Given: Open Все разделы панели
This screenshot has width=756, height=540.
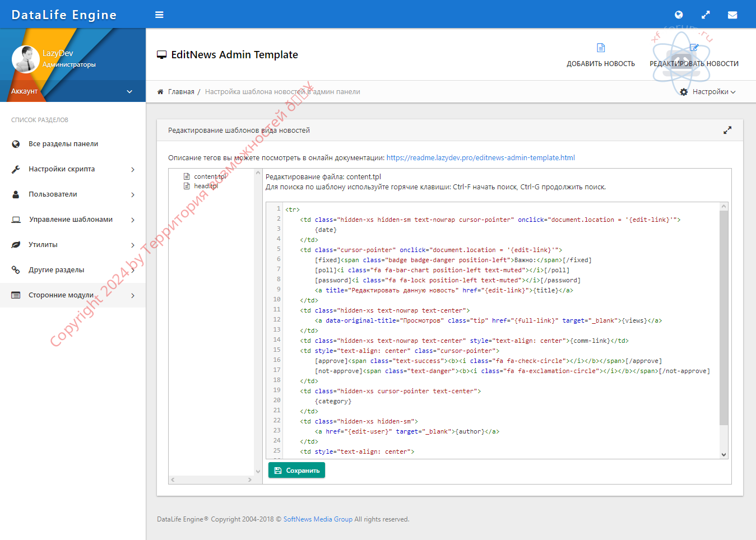Looking at the screenshot, I should point(63,144).
